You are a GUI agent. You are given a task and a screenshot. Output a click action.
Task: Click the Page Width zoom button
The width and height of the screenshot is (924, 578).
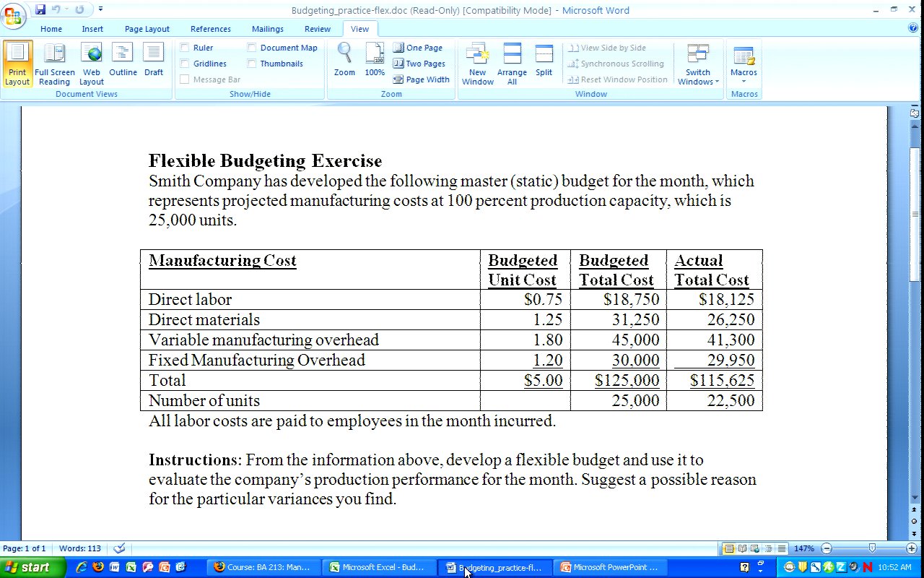pyautogui.click(x=422, y=79)
